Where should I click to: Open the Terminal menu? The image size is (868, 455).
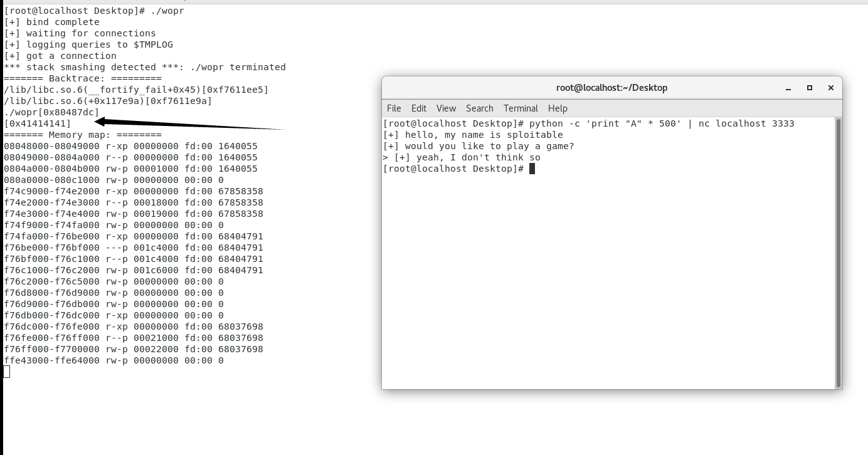[521, 108]
